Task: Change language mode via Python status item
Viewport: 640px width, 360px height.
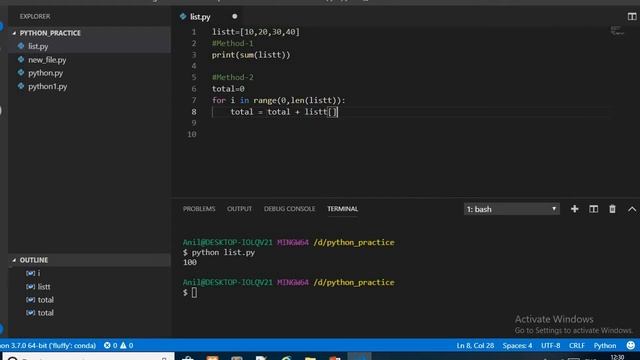Action: pos(604,345)
